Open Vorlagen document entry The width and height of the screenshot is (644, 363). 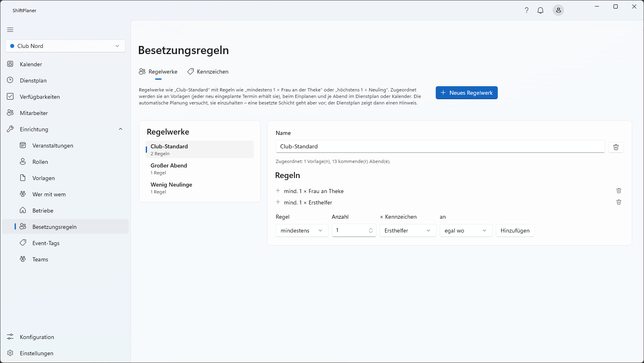tap(65, 178)
